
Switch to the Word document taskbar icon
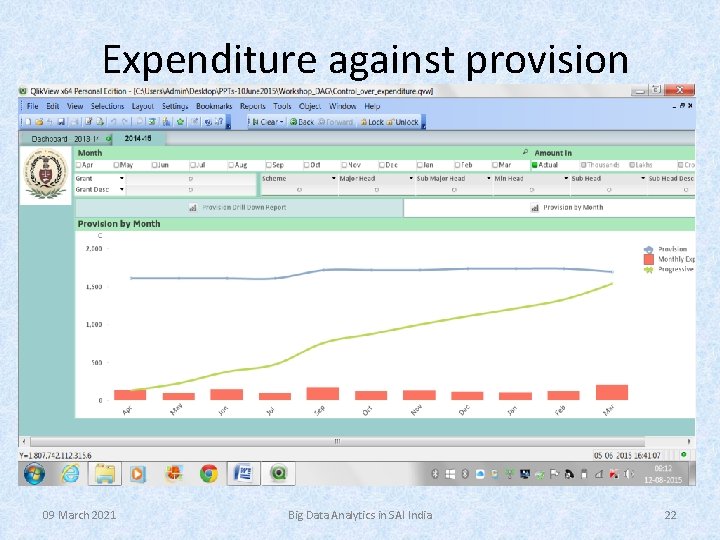click(x=243, y=473)
